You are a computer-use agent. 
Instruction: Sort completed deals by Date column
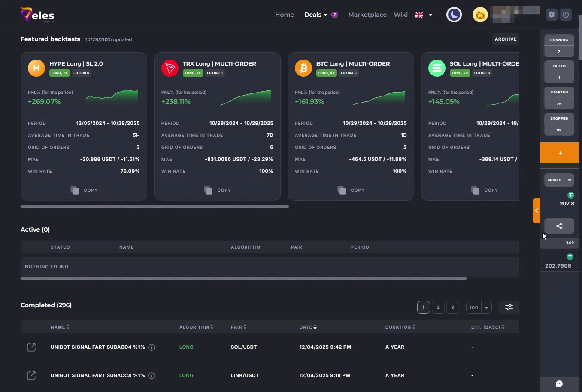pyautogui.click(x=308, y=327)
